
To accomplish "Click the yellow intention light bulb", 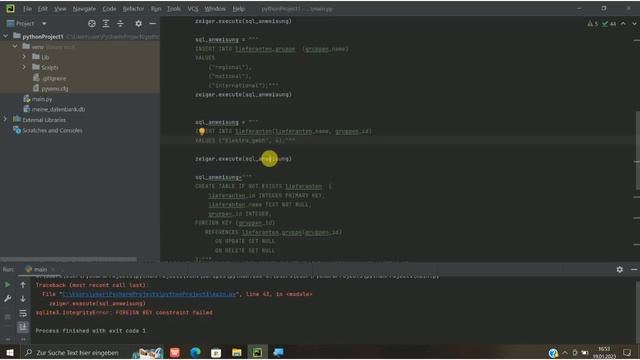I will click(x=202, y=131).
